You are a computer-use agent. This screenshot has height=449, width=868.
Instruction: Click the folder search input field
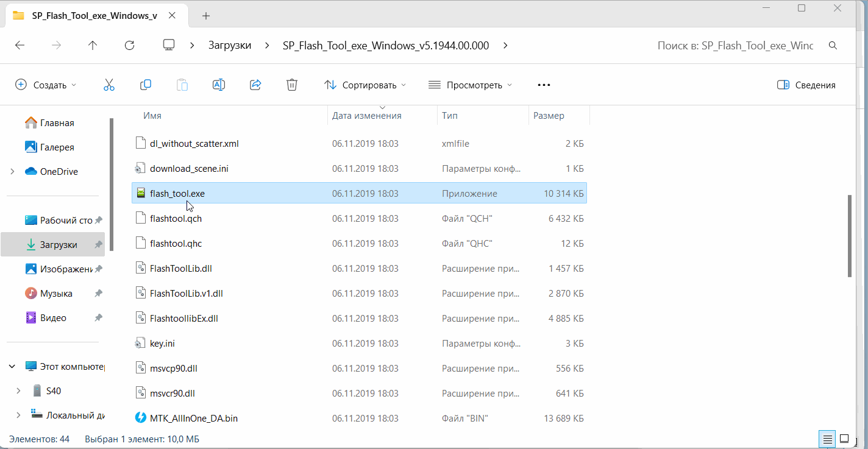(735, 46)
